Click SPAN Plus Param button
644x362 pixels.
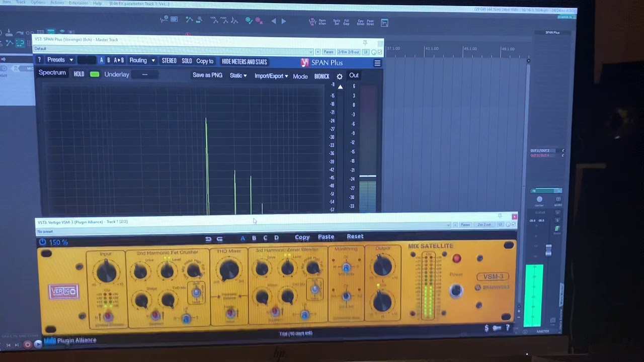click(329, 52)
